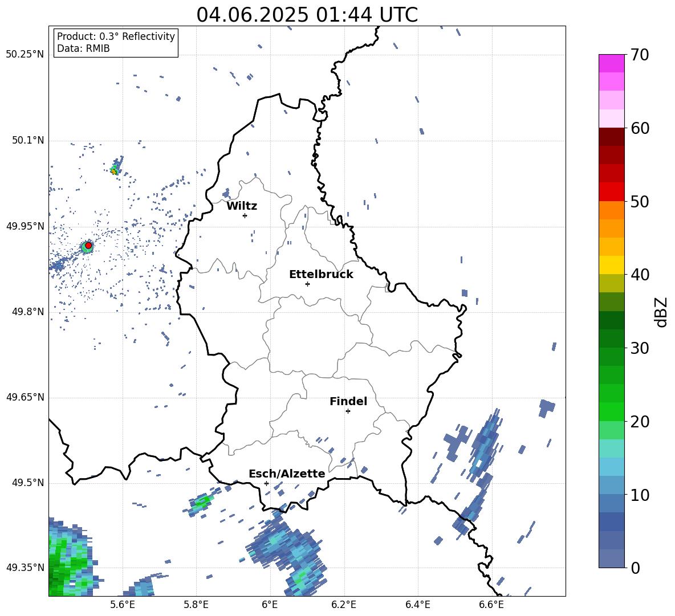The image size is (675, 616).
Task: Click the 'Esch/Alzette' city label
Action: click(x=287, y=474)
